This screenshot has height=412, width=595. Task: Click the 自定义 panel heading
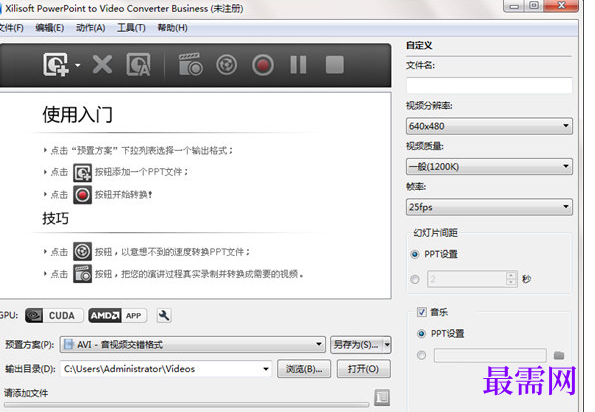419,45
